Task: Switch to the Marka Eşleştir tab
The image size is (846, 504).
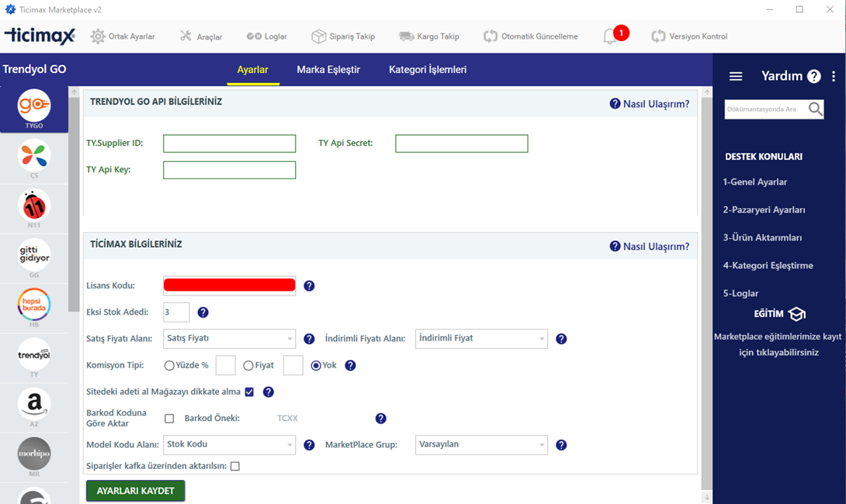Action: pyautogui.click(x=328, y=70)
